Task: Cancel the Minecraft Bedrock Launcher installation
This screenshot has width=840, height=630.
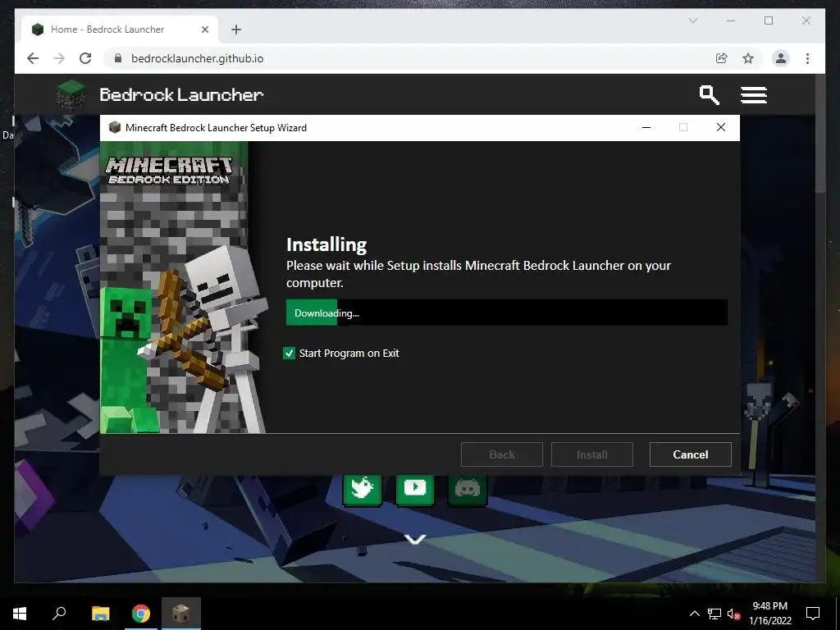Action: 690,454
